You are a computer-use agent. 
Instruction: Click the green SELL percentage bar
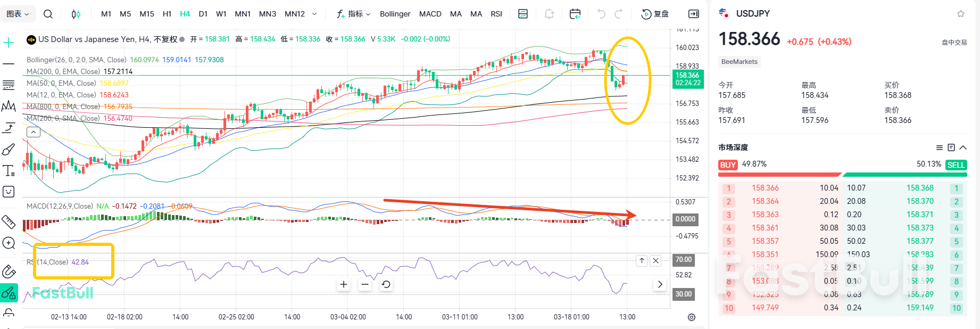coord(904,175)
